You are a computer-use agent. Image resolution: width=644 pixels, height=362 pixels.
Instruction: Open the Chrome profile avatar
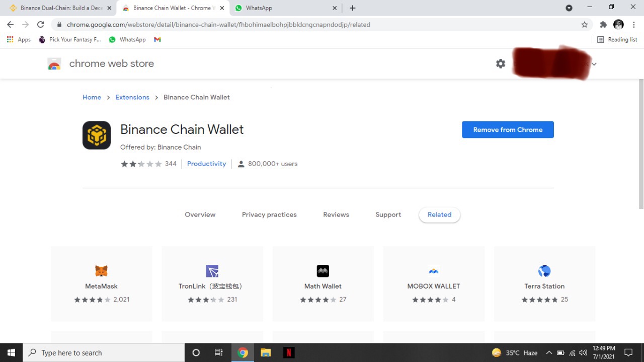[x=619, y=24]
